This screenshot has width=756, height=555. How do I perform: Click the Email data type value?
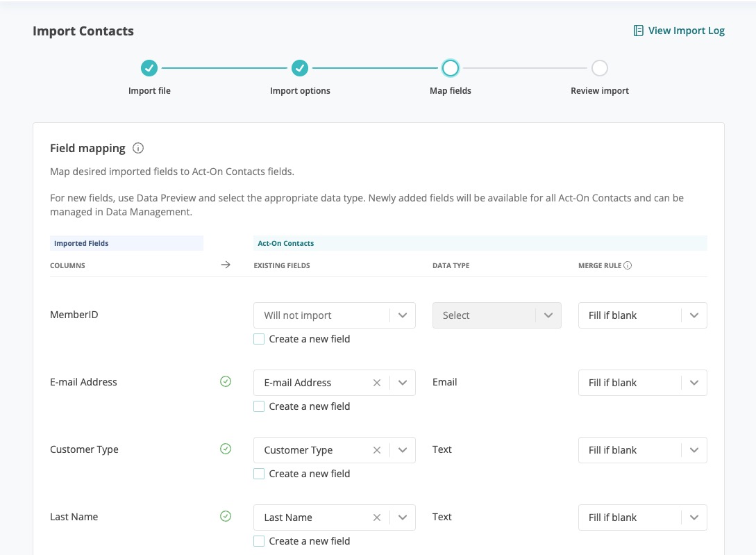[444, 382]
